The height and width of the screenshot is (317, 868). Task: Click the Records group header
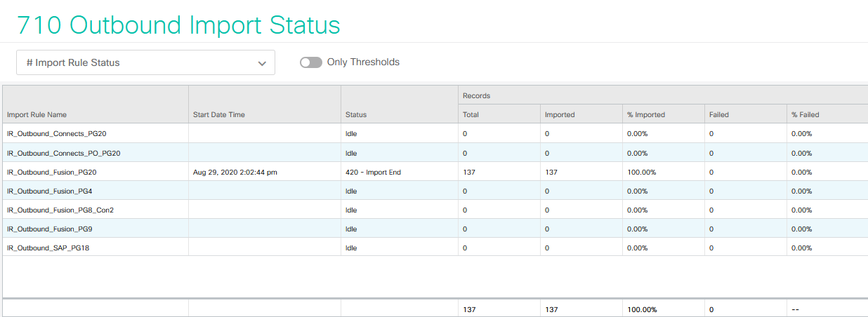tap(476, 95)
